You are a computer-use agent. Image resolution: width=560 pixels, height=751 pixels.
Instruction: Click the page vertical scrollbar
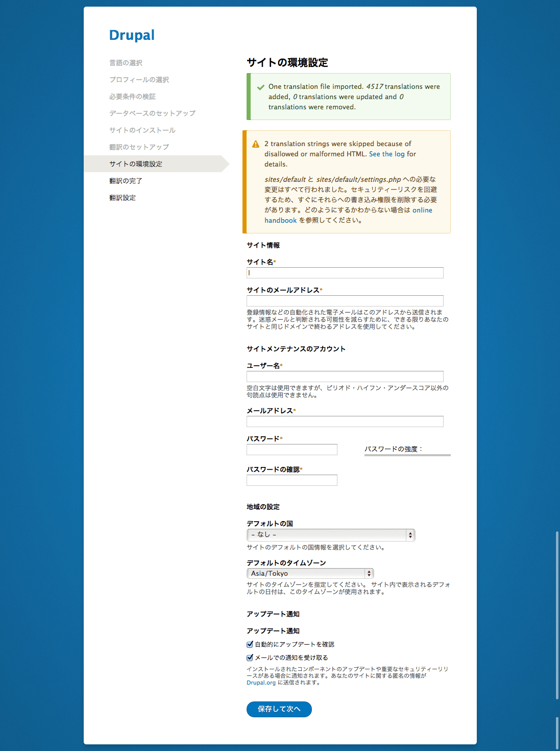557,616
